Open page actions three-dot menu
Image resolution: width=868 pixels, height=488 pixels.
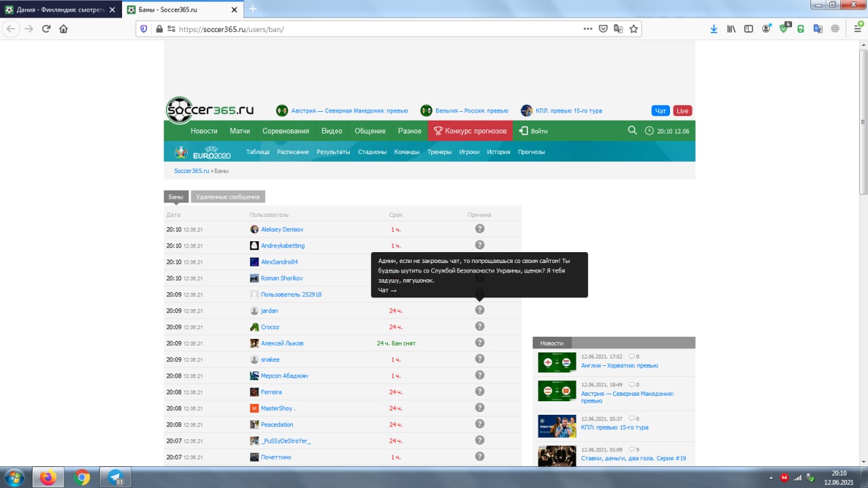click(588, 29)
